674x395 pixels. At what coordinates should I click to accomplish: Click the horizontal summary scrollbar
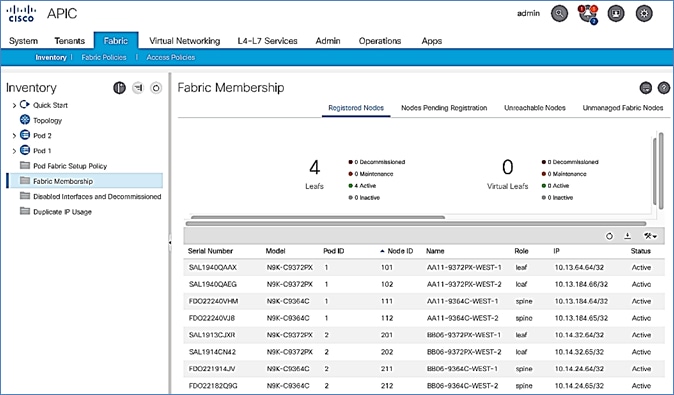[318, 217]
